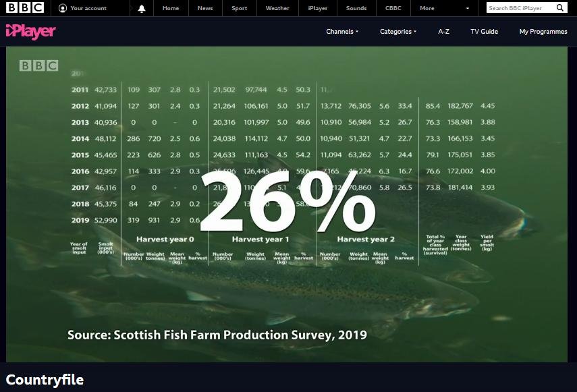Select the CBBC section
Screen dimensions: 577x392
pyautogui.click(x=393, y=8)
